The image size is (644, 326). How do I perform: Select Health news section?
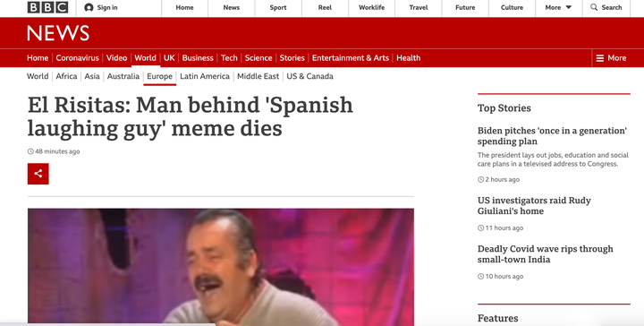tap(408, 58)
